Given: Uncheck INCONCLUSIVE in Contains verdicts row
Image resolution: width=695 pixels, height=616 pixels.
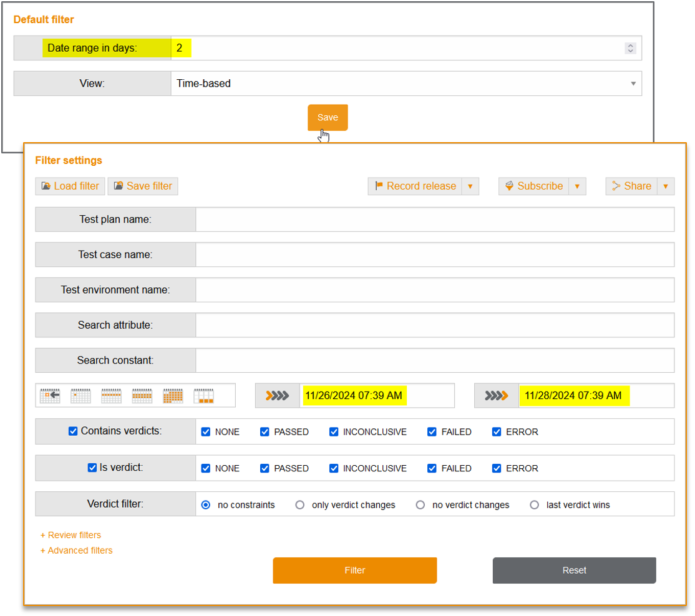Looking at the screenshot, I should tap(334, 431).
